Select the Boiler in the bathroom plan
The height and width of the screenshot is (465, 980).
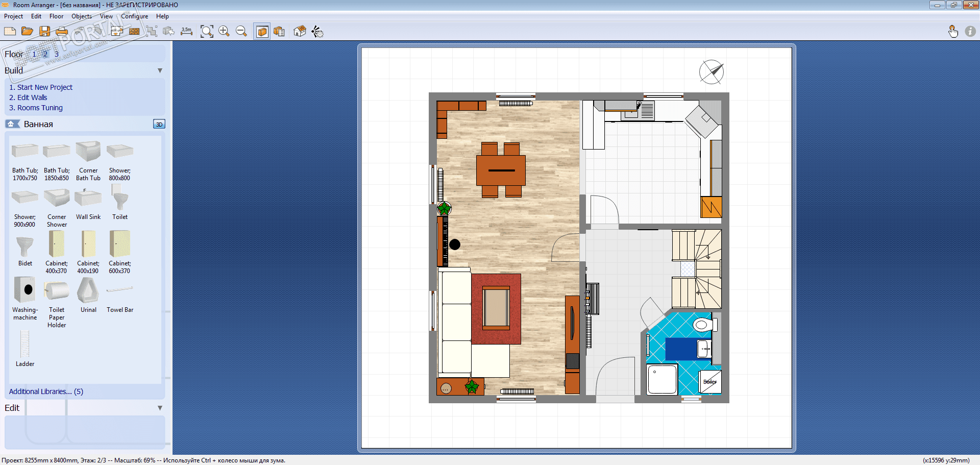coord(710,382)
